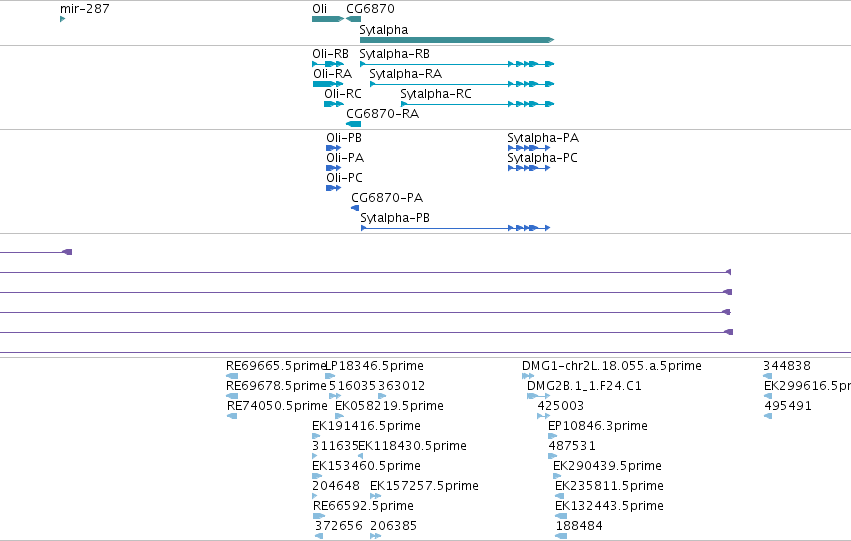Select the RE74050.5prime EST label

(277, 406)
